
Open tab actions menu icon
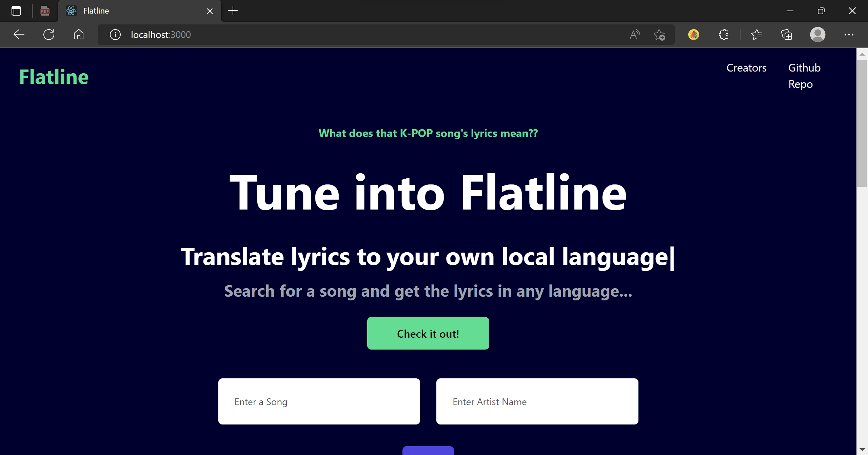[16, 11]
